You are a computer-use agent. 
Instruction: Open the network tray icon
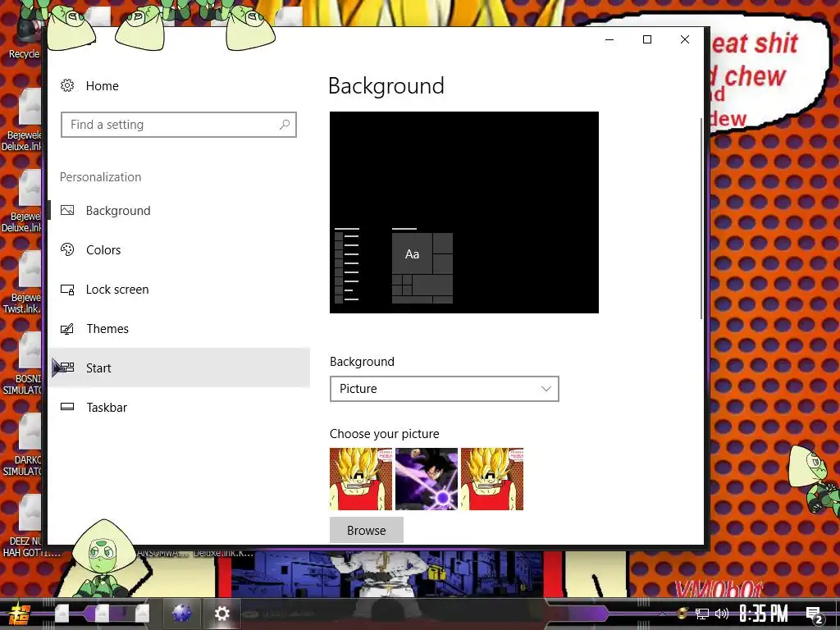[x=702, y=614]
